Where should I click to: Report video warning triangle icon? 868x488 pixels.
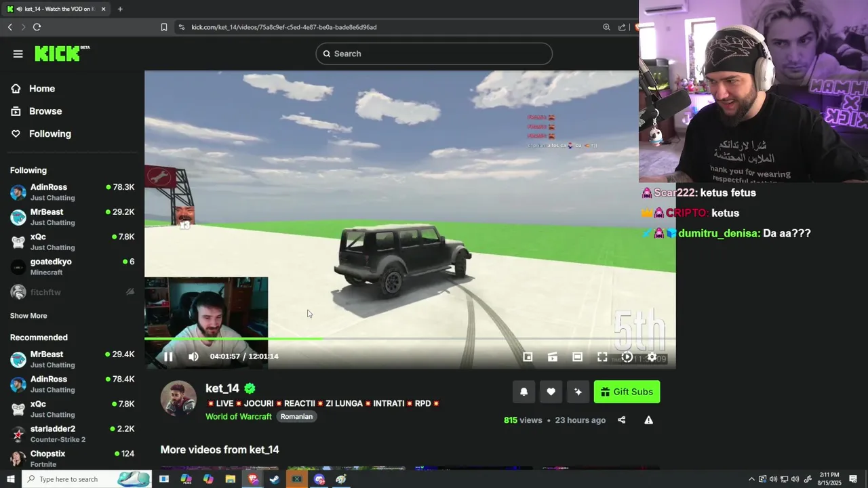click(x=648, y=420)
